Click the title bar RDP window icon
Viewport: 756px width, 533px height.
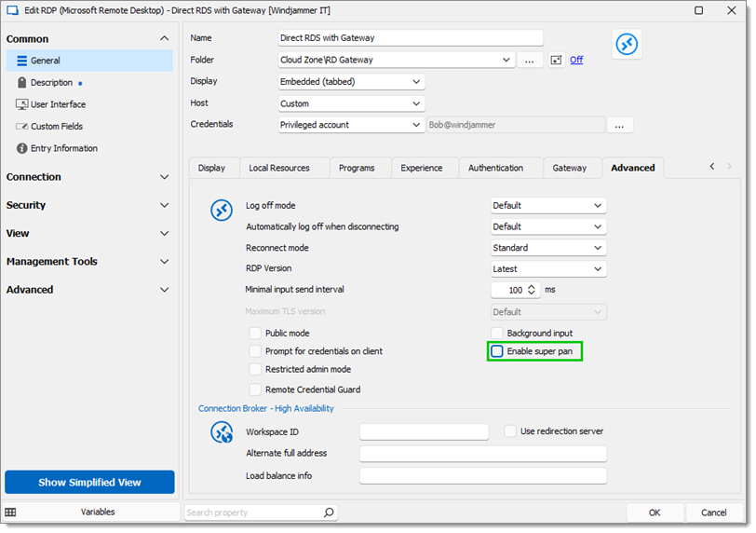12,10
